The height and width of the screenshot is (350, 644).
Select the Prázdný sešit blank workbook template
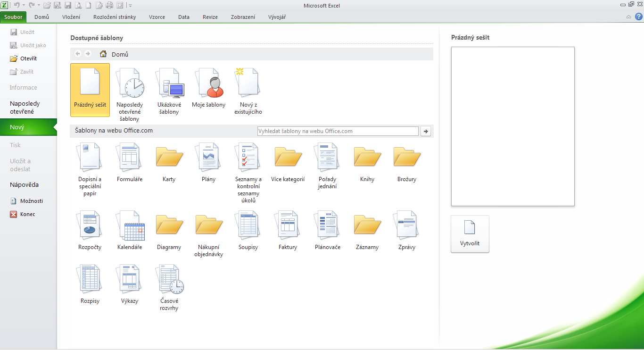pyautogui.click(x=90, y=90)
